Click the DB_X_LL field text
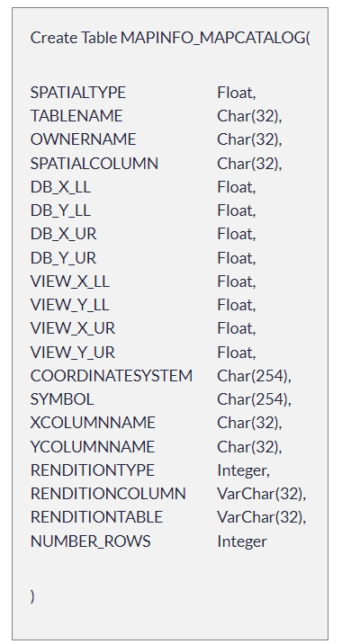This screenshot has height=644, width=351. (x=60, y=187)
